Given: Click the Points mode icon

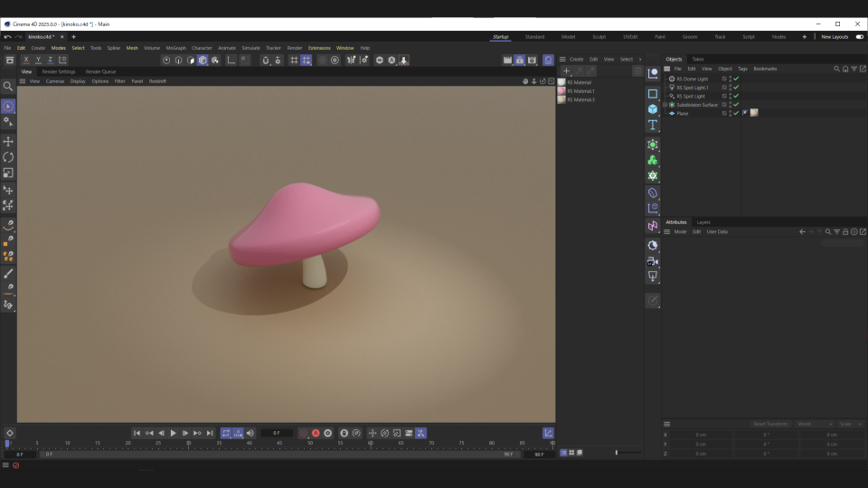Looking at the screenshot, I should coord(166,60).
